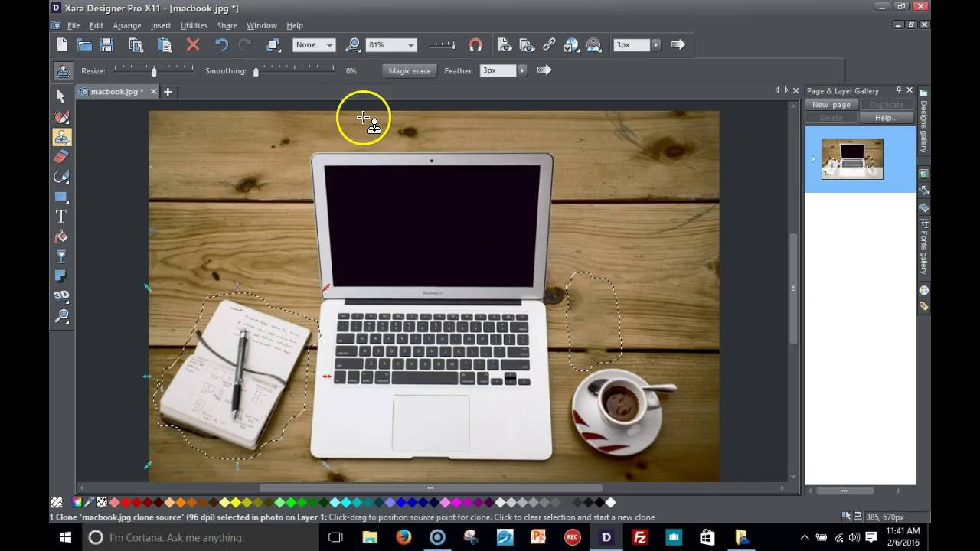The width and height of the screenshot is (980, 551).
Task: Select the Eraser tool
Action: [61, 157]
